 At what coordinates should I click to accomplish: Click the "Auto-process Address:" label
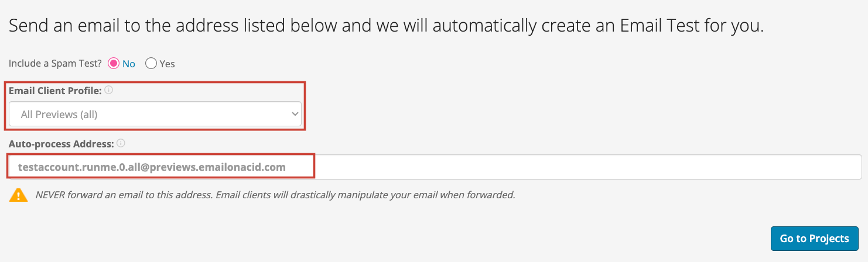click(61, 143)
